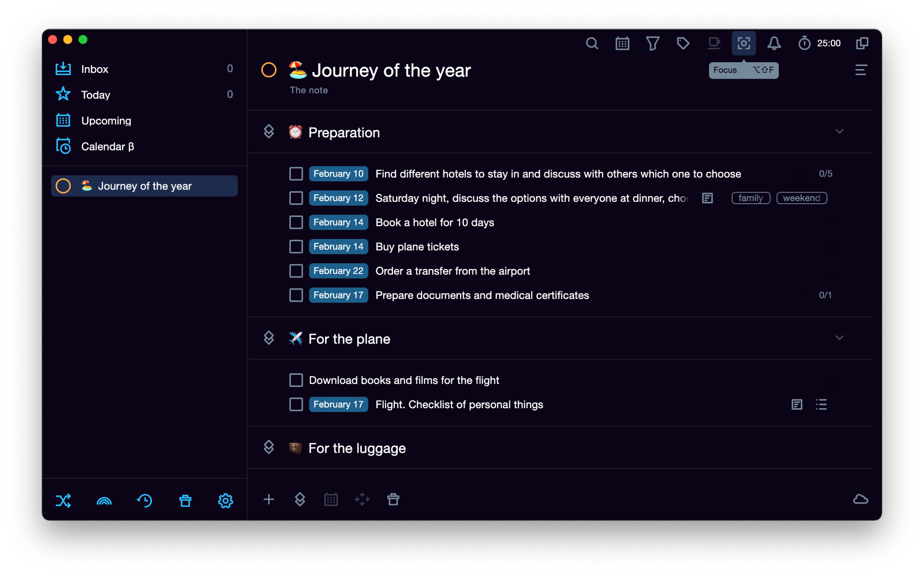The image size is (924, 577).
Task: Open notifications bell
Action: tap(774, 43)
